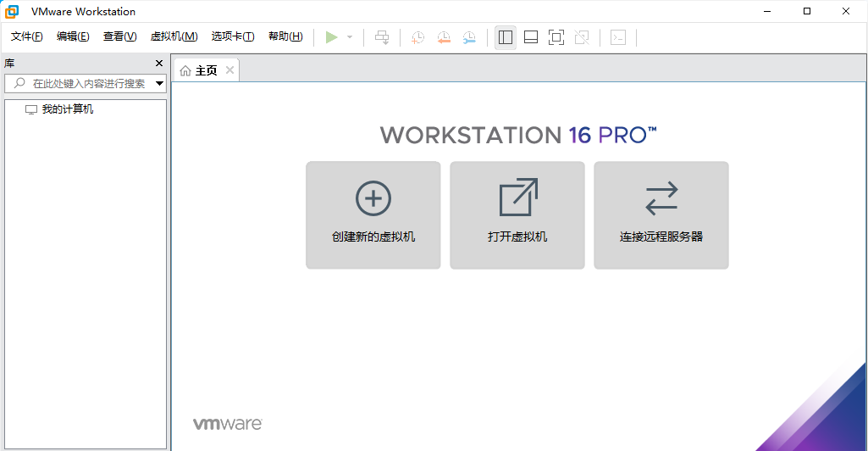Click the Take Snapshot clock icon
The height and width of the screenshot is (451, 868).
coord(418,37)
